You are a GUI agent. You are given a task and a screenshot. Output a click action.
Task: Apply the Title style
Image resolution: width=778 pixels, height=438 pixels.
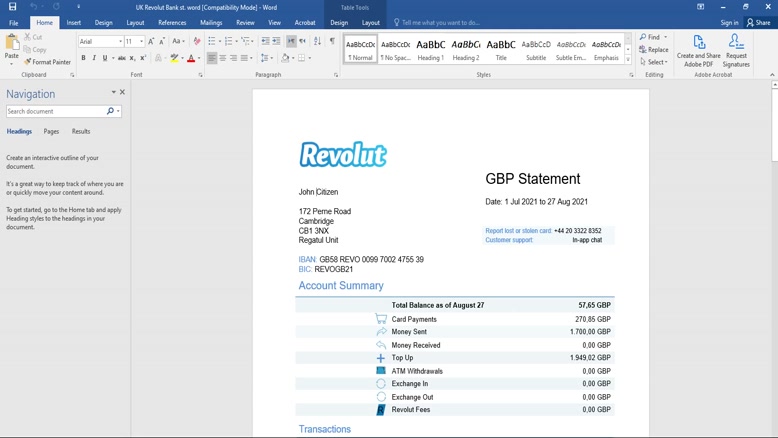click(501, 49)
